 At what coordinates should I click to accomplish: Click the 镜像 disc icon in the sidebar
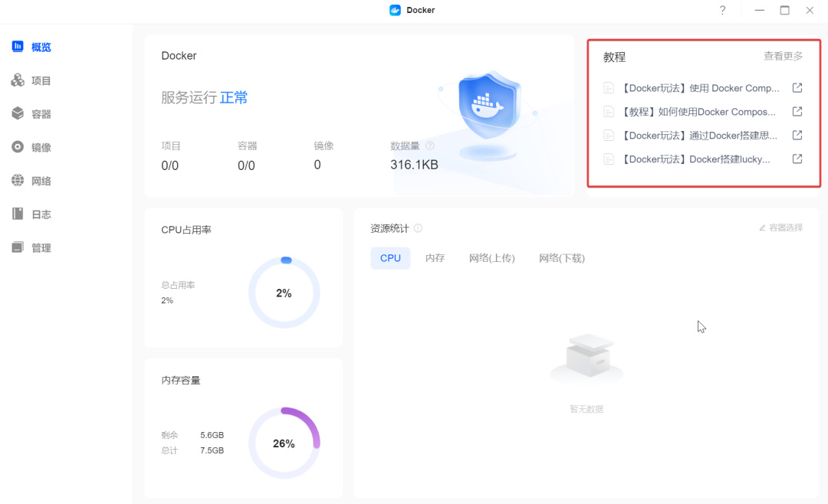[18, 147]
